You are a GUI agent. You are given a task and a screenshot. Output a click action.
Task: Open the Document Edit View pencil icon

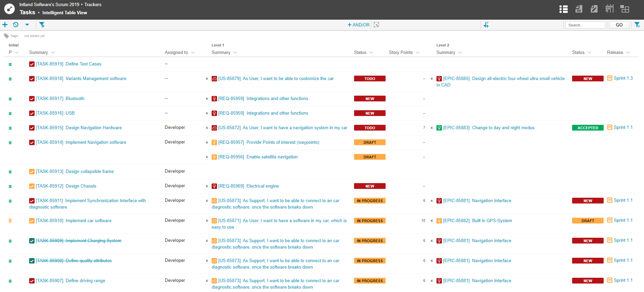[x=594, y=9]
